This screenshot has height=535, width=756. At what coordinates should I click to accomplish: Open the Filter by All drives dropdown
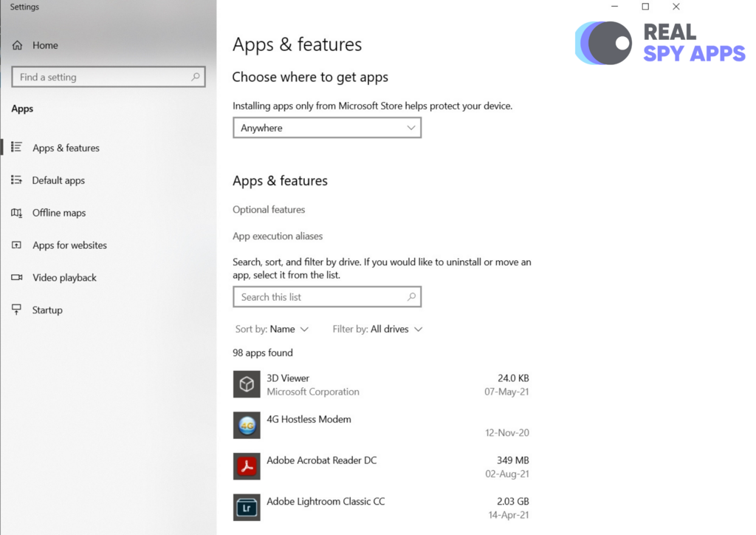[377, 329]
